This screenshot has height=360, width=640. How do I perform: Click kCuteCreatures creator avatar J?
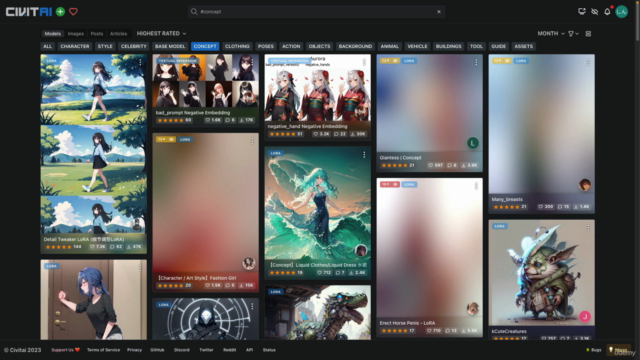[x=585, y=316]
